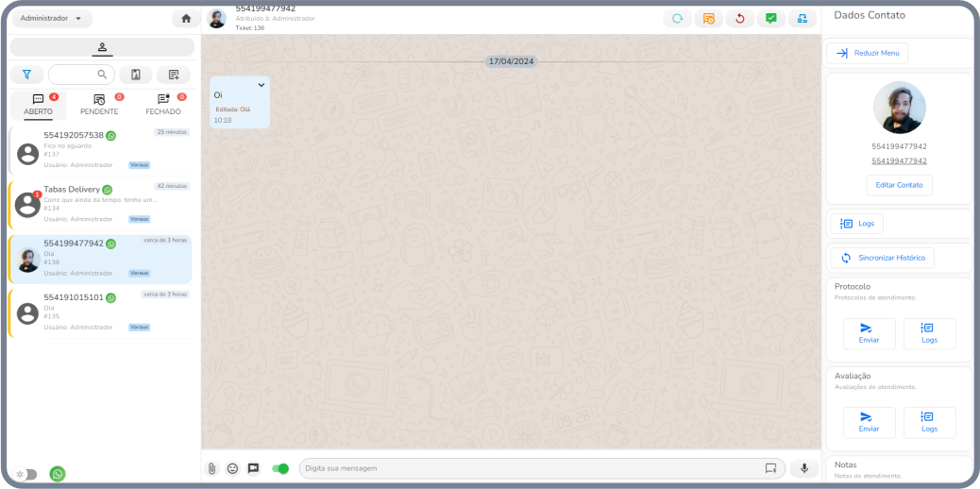Screen dimensions: 980x489
Task: Click the blue transfer ticket icon
Action: 803,19
